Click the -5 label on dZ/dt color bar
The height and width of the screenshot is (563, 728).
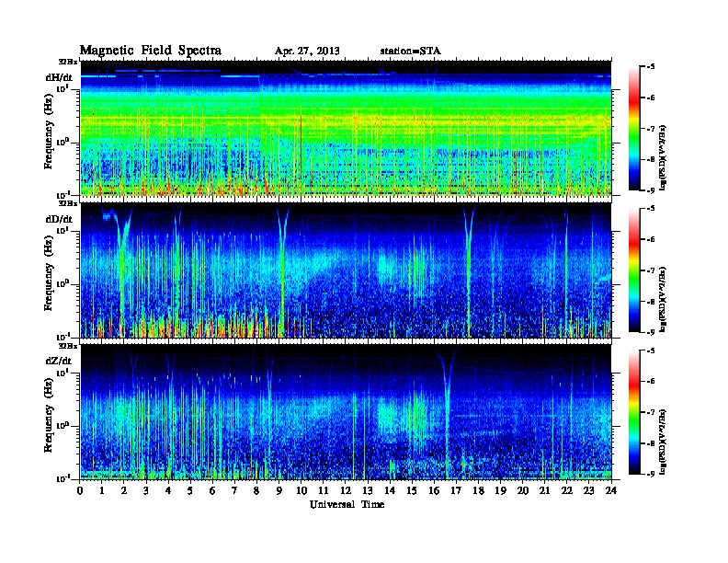point(651,350)
